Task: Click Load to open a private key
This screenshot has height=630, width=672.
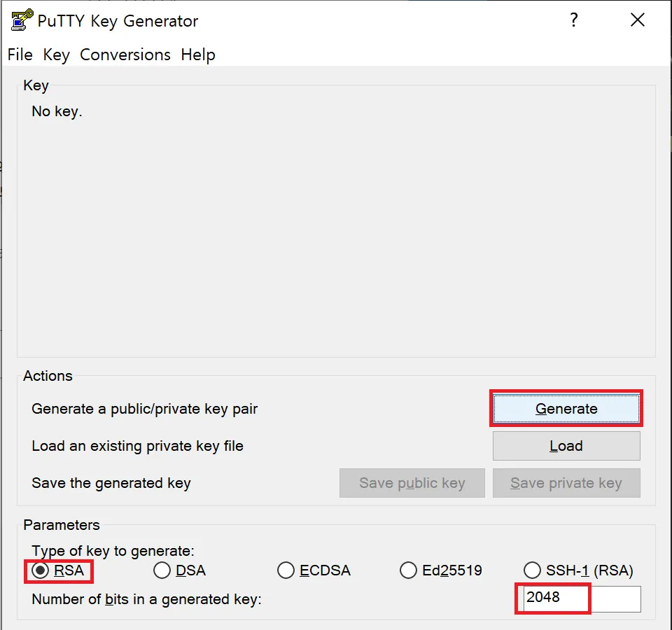Action: 566,446
